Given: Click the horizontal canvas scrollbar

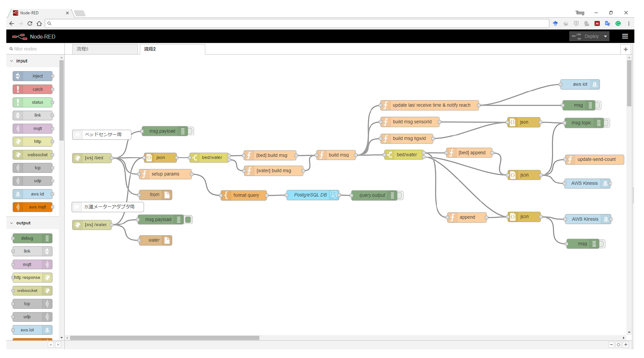Looking at the screenshot, I should [x=164, y=338].
